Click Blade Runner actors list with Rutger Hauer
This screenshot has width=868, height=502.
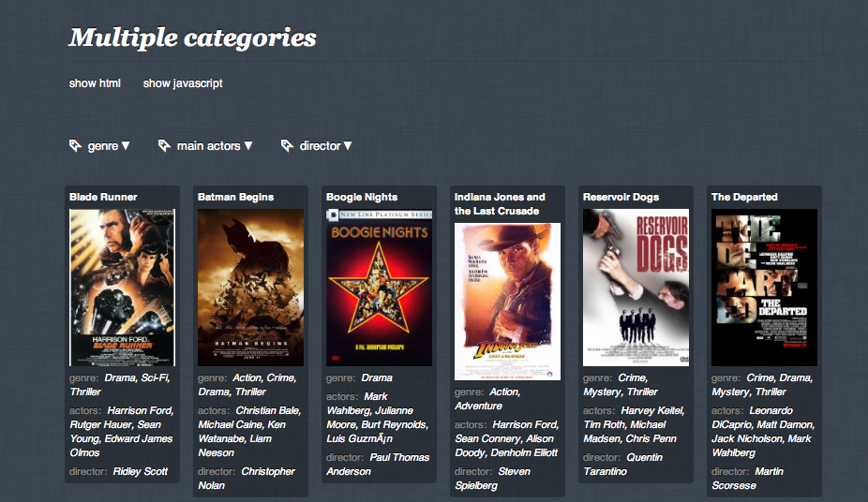pos(122,432)
